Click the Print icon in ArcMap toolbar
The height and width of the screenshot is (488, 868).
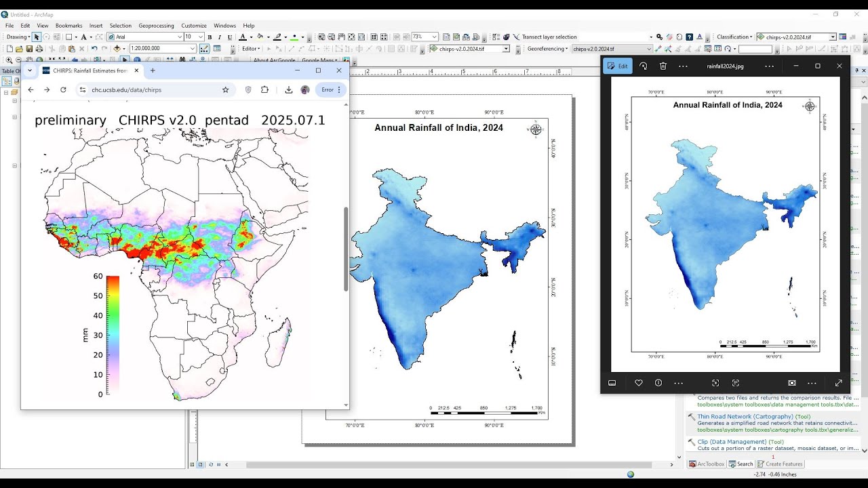coord(39,49)
